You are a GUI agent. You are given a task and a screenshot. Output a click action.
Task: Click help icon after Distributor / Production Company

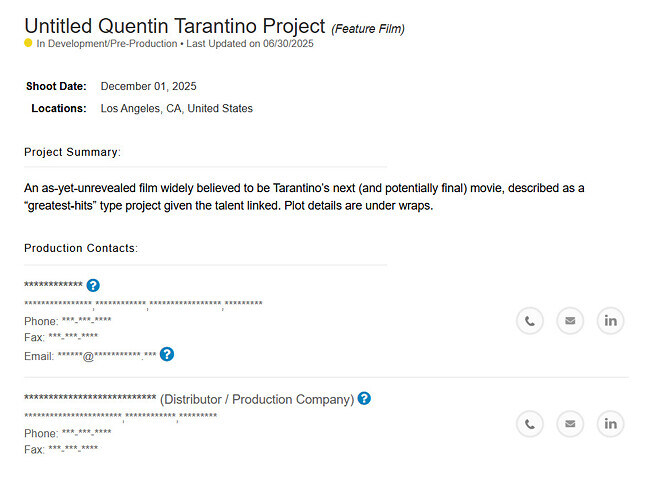click(x=364, y=398)
